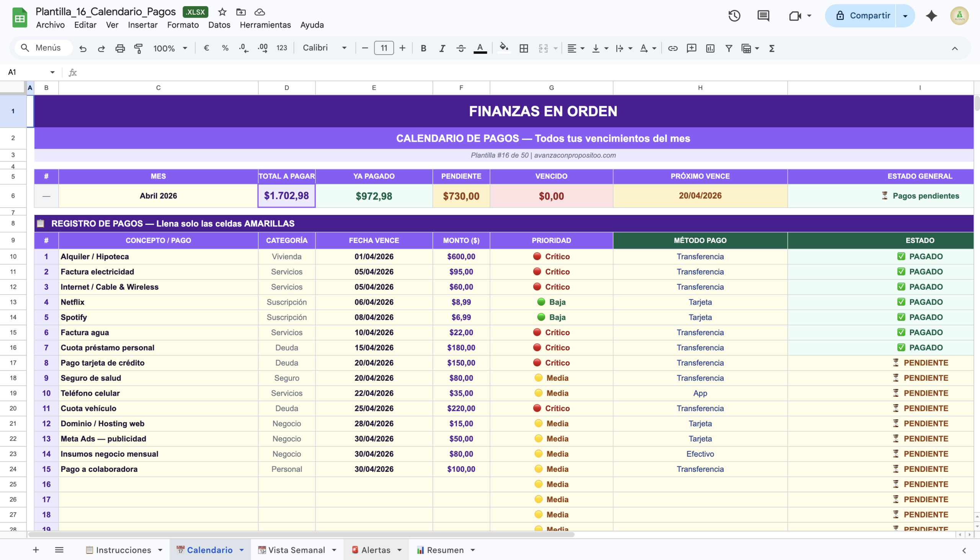Open the Datos menu
The height and width of the screenshot is (560, 980).
click(x=219, y=25)
